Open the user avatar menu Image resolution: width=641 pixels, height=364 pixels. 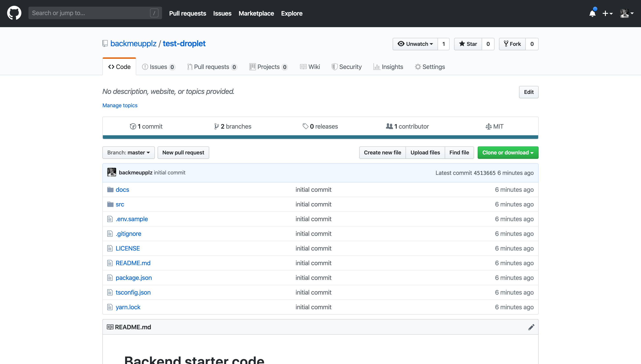pyautogui.click(x=627, y=13)
